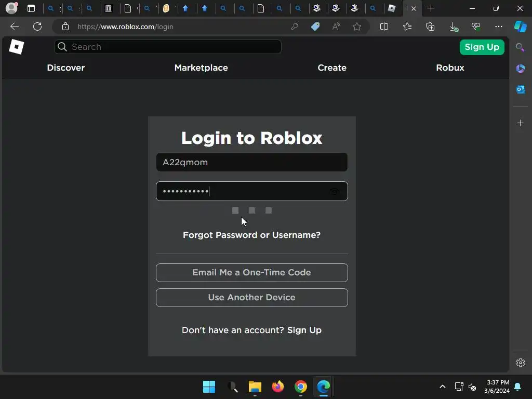Focus the Roblox Search field
This screenshot has height=399, width=532.
168,47
